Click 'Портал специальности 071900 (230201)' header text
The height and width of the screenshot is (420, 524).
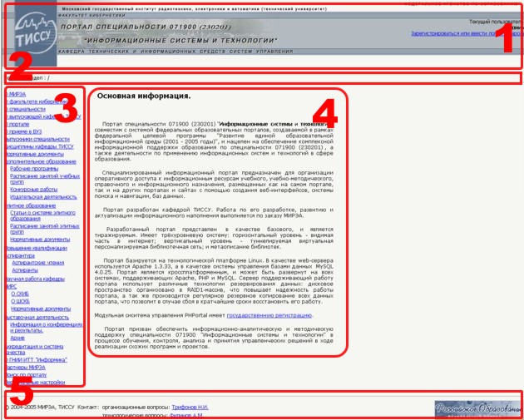click(146, 27)
